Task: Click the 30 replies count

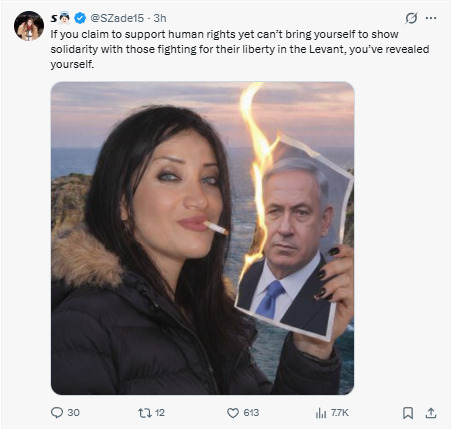Action: pyautogui.click(x=73, y=413)
